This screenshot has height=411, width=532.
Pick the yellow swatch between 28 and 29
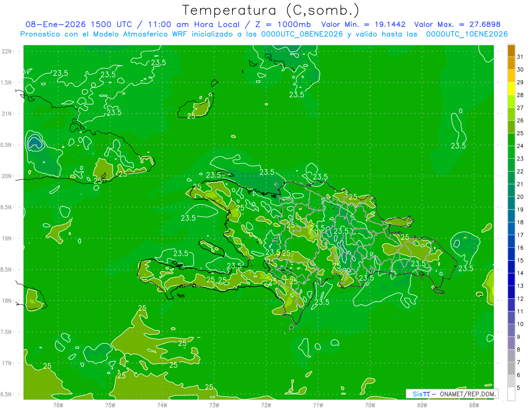512,89
